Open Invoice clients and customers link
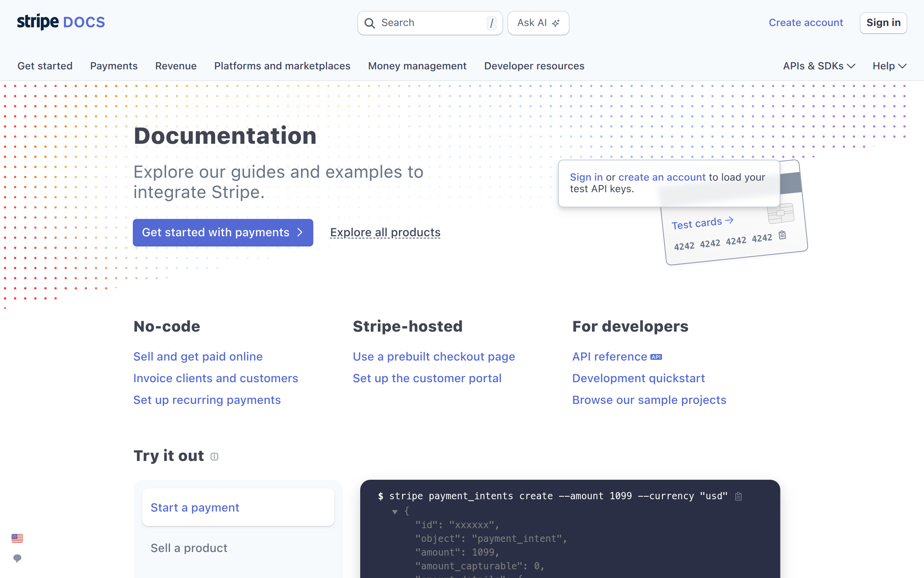 [216, 378]
